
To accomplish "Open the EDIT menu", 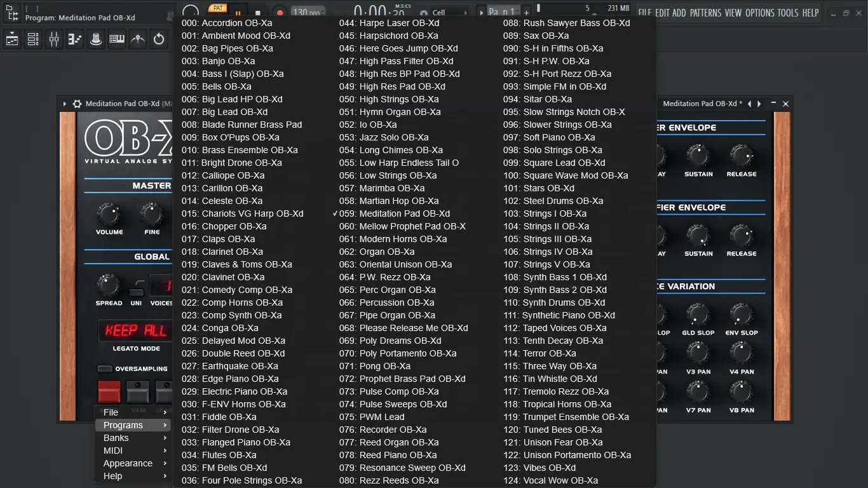I will [x=662, y=13].
